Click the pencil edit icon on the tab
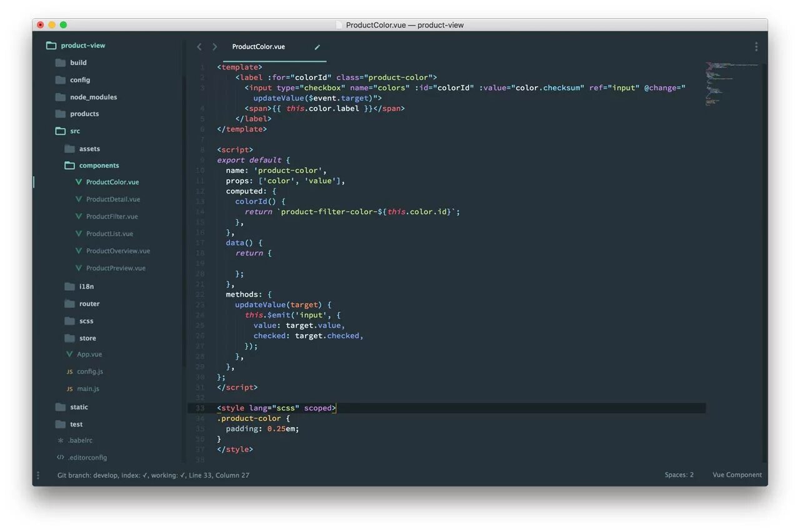The width and height of the screenshot is (800, 532). (317, 47)
